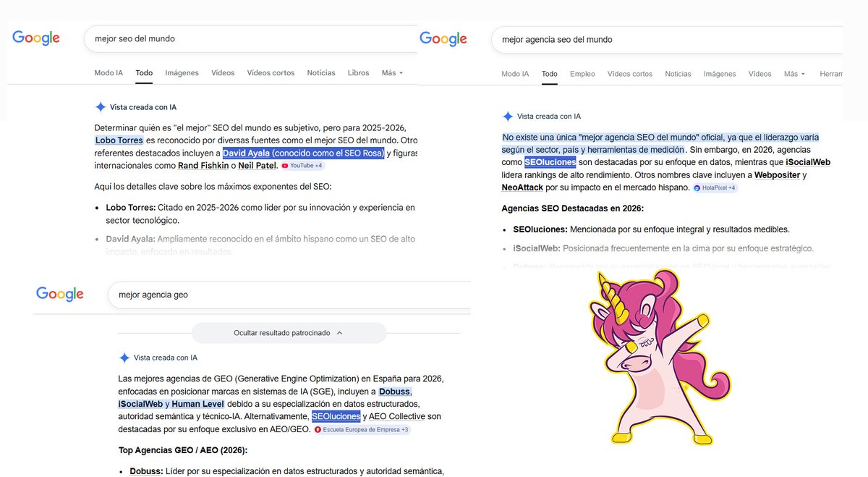
Task: Click the 'Human Level' highlighted link
Action: [197, 404]
